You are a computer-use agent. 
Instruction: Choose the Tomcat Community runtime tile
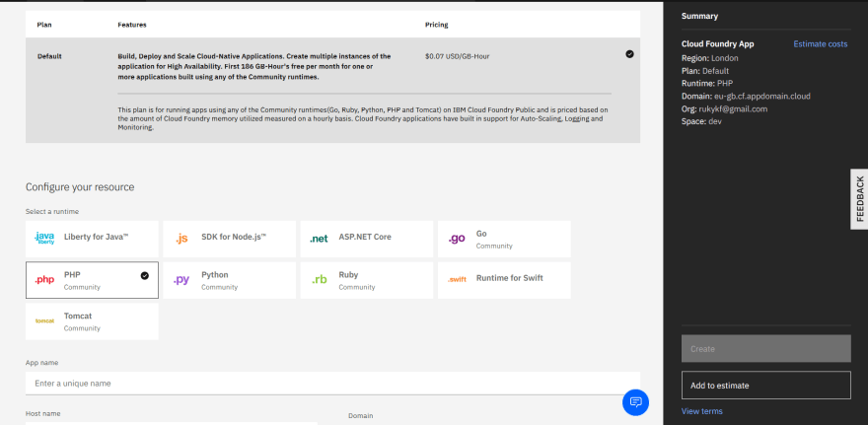pyautogui.click(x=92, y=321)
